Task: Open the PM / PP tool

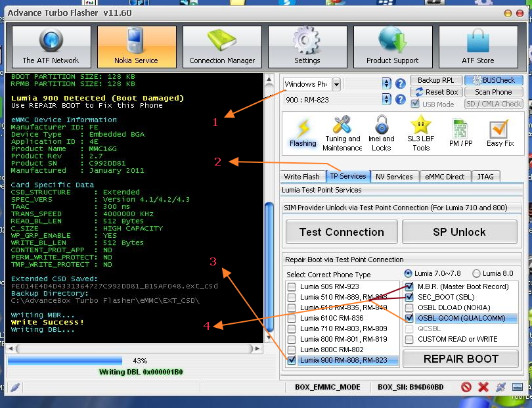Action: (460, 133)
